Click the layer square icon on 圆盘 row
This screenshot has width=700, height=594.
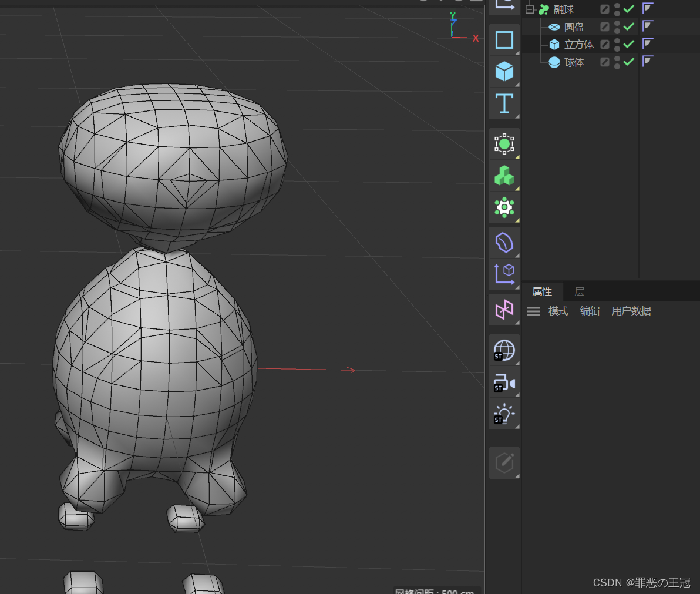(604, 27)
